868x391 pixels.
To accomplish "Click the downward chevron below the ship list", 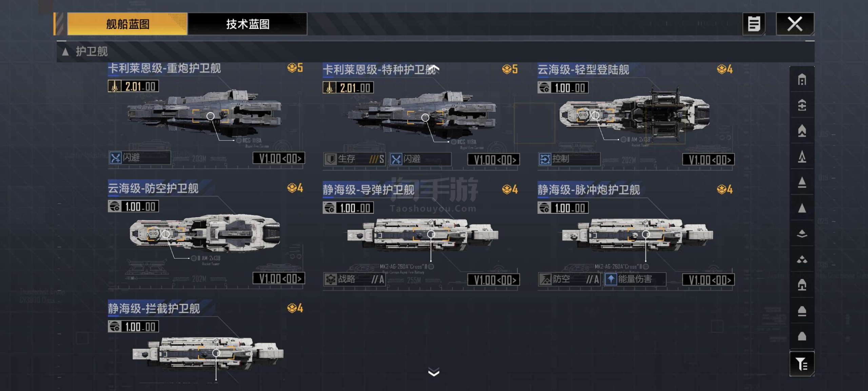I will [x=434, y=372].
